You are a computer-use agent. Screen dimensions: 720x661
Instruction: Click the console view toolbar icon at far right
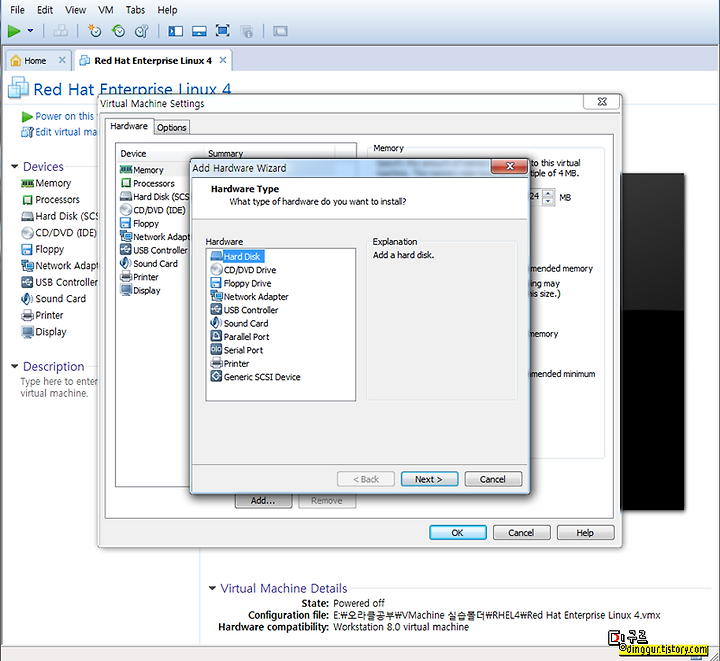280,31
